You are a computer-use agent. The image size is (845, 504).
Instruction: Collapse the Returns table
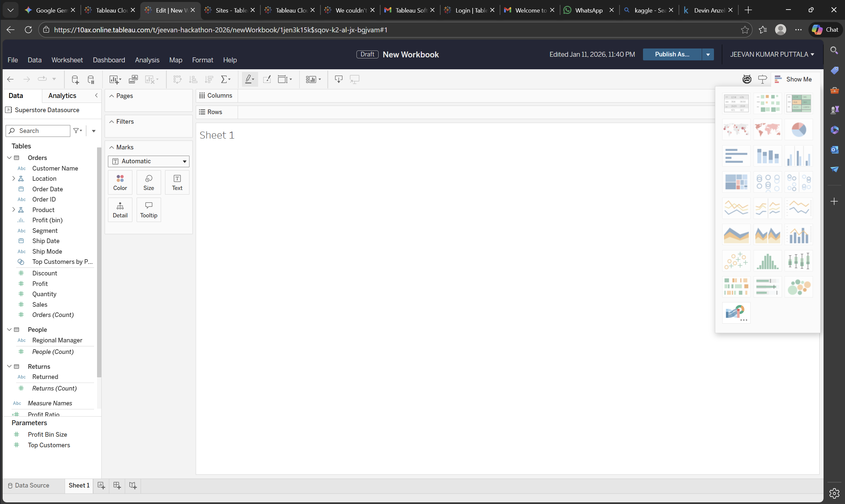(9, 366)
